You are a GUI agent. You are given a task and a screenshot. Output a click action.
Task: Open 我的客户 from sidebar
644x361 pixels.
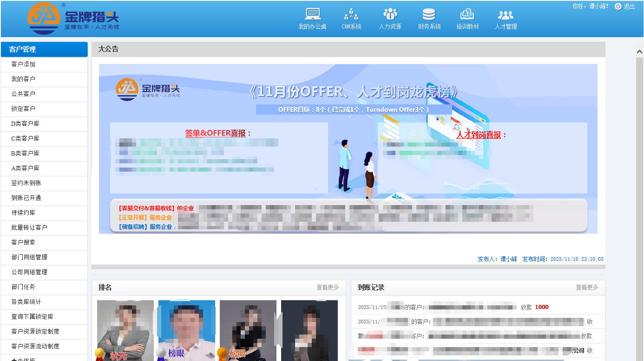point(23,79)
